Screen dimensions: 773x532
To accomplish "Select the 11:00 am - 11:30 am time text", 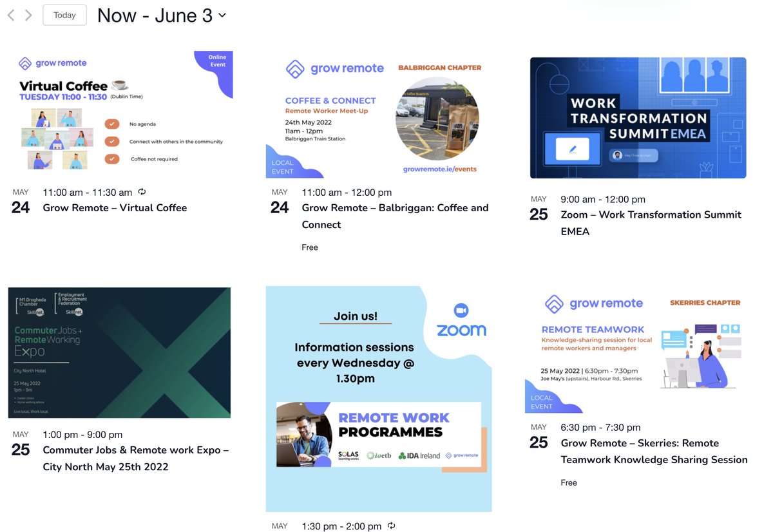I will 88,192.
